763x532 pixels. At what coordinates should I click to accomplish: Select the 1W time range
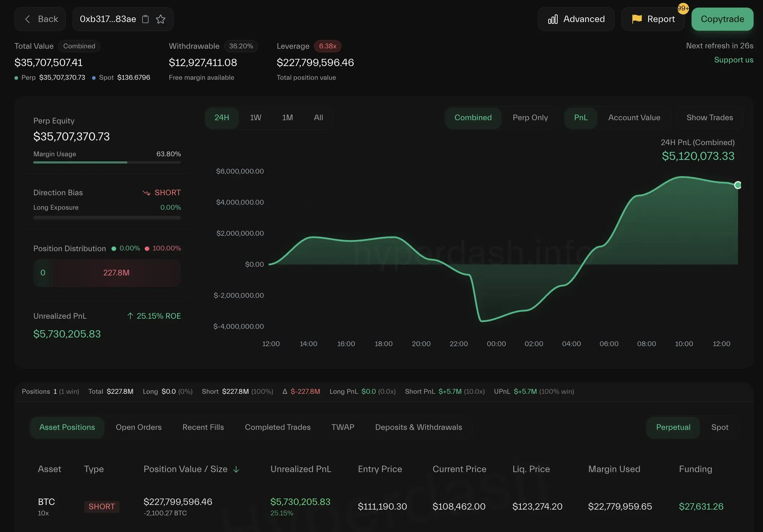[256, 118]
